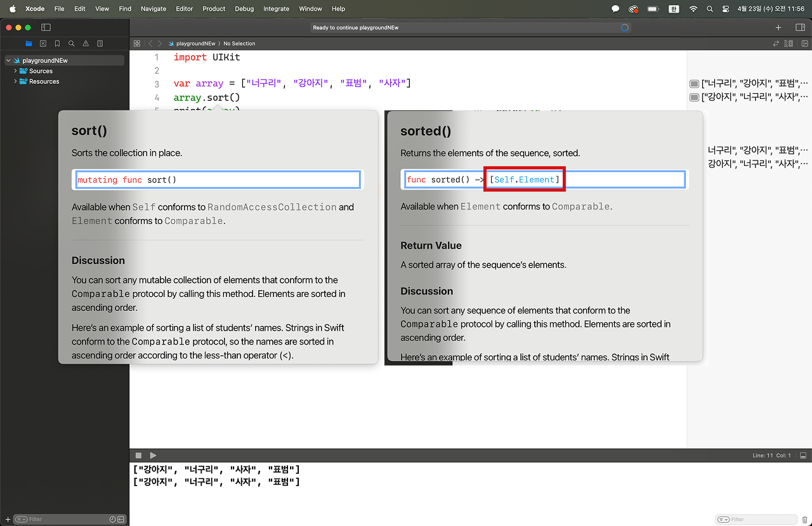Go back with the editor history arrow
Viewport: 812px width, 526px height.
point(150,44)
